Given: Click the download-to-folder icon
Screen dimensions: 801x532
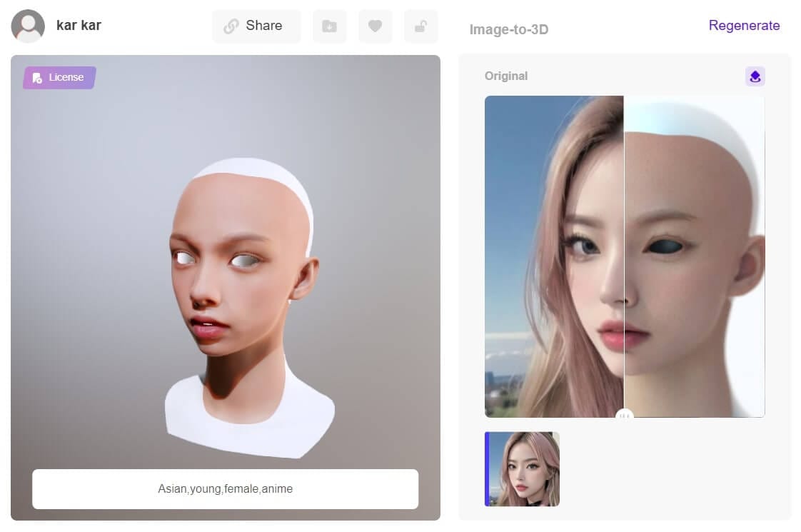Looking at the screenshot, I should [x=329, y=26].
